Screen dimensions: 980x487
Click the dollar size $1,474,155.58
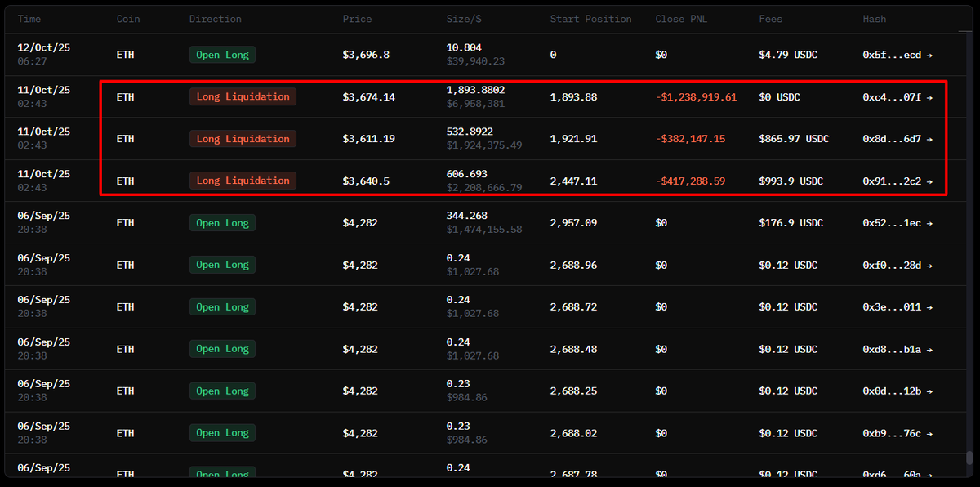coord(484,230)
